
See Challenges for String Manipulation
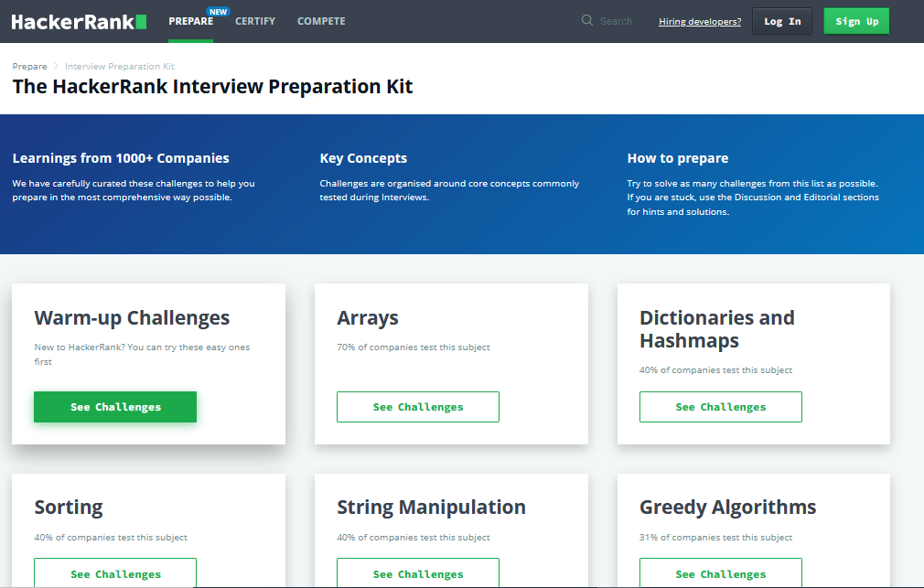point(418,572)
